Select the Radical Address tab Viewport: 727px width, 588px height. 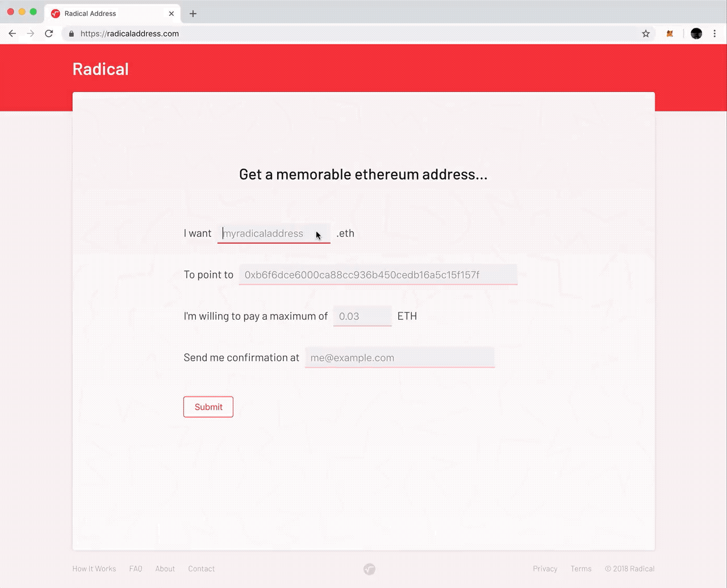pyautogui.click(x=112, y=14)
